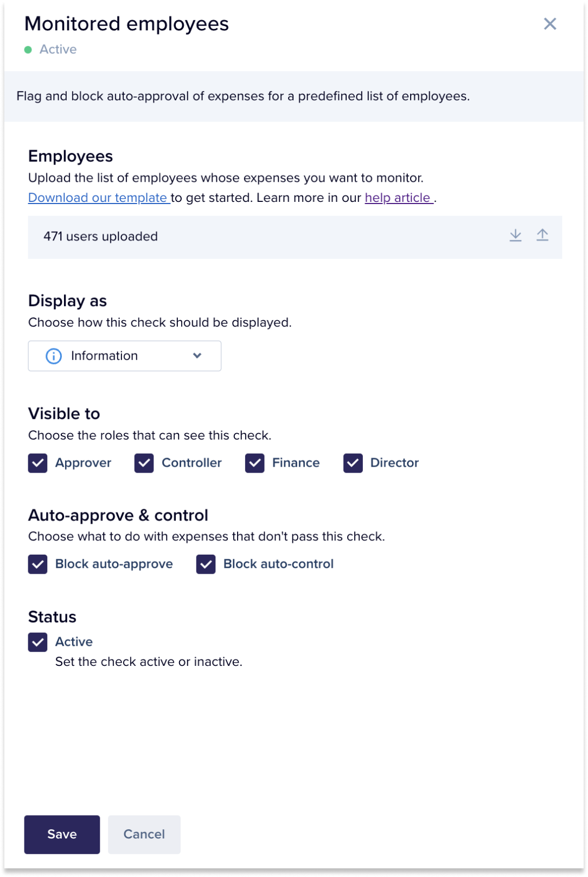This screenshot has height=877, width=588.
Task: Toggle the Controller visibility checkbox
Action: 144,463
